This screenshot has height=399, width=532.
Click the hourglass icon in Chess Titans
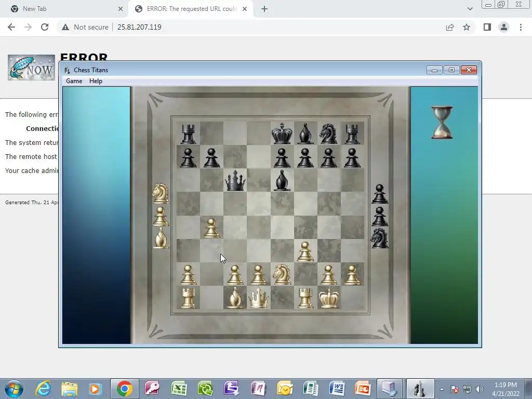pos(442,123)
